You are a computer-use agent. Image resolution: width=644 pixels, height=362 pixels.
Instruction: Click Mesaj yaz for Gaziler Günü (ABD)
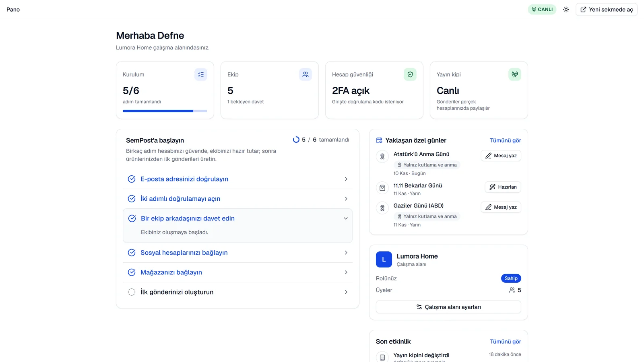click(501, 207)
